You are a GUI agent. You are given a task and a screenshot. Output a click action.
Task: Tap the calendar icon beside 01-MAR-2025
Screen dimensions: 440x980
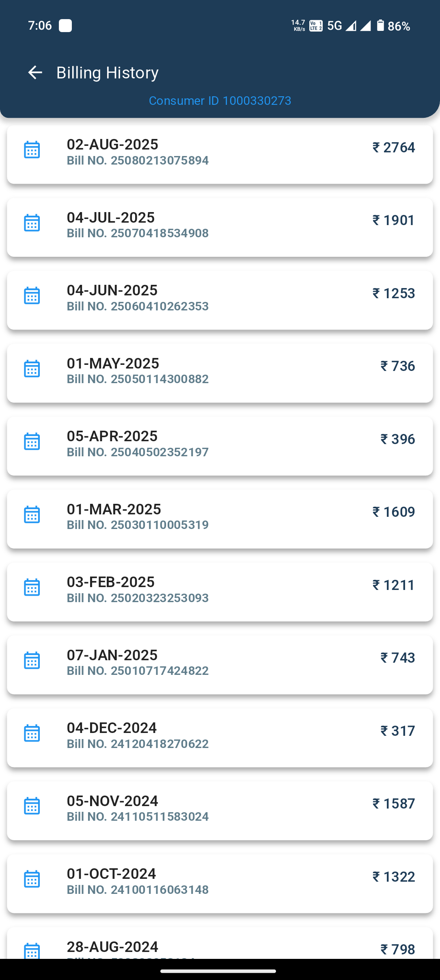[32, 515]
